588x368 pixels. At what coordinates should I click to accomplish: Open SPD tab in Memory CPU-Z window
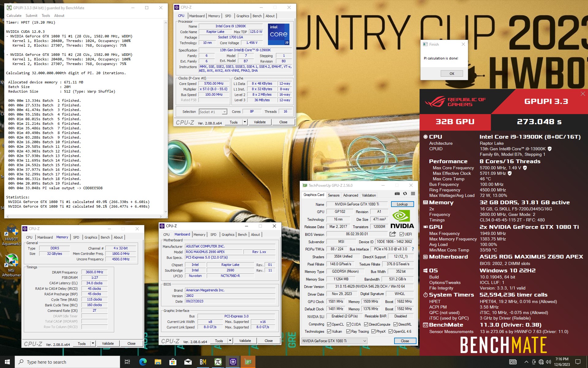76,237
